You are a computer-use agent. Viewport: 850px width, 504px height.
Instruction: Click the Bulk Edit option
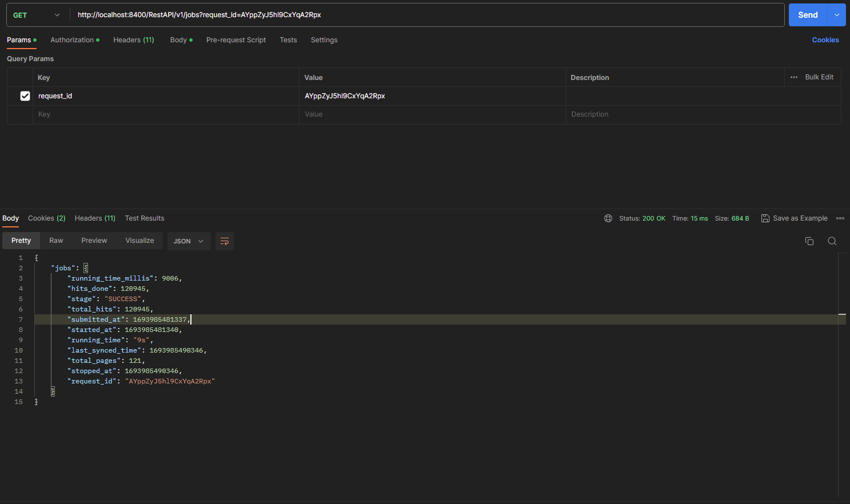tap(819, 77)
